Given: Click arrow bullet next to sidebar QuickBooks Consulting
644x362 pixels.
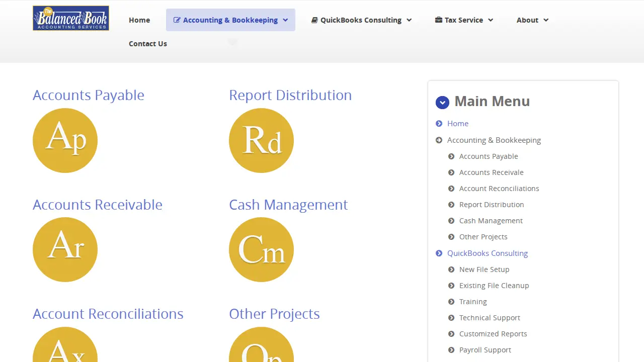Looking at the screenshot, I should [x=439, y=253].
